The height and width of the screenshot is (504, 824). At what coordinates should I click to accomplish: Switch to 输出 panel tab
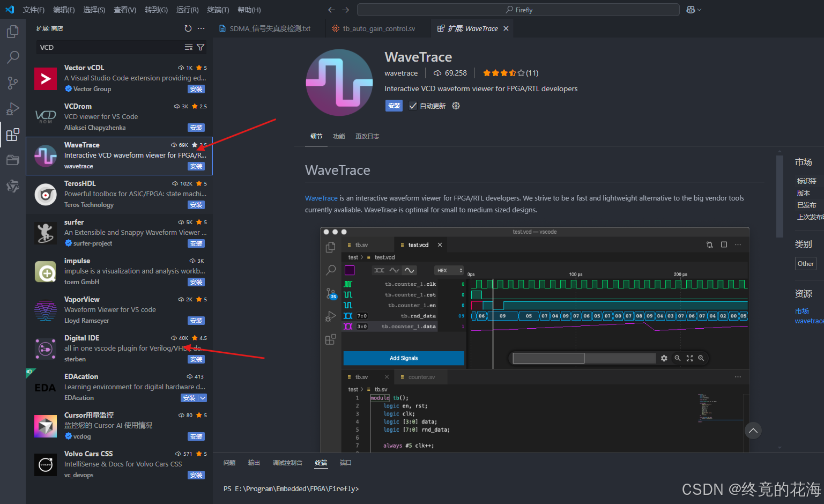click(x=254, y=463)
